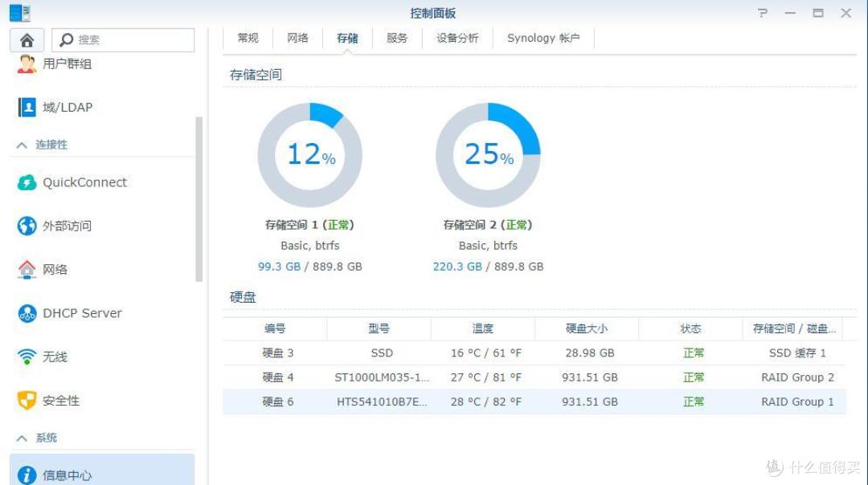Select the Disk 3 (硬盘 3) row
The width and height of the screenshot is (868, 485).
[534, 353]
